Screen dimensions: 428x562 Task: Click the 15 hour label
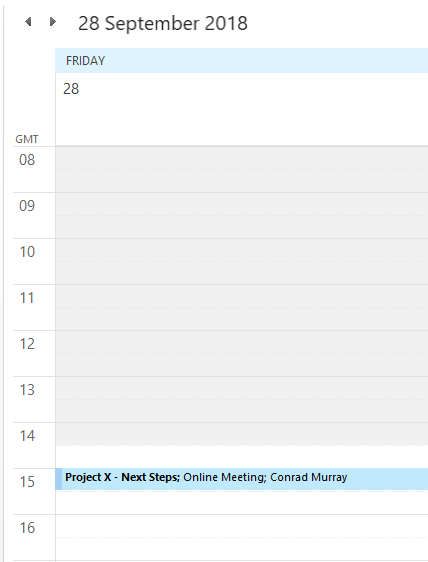coord(27,482)
